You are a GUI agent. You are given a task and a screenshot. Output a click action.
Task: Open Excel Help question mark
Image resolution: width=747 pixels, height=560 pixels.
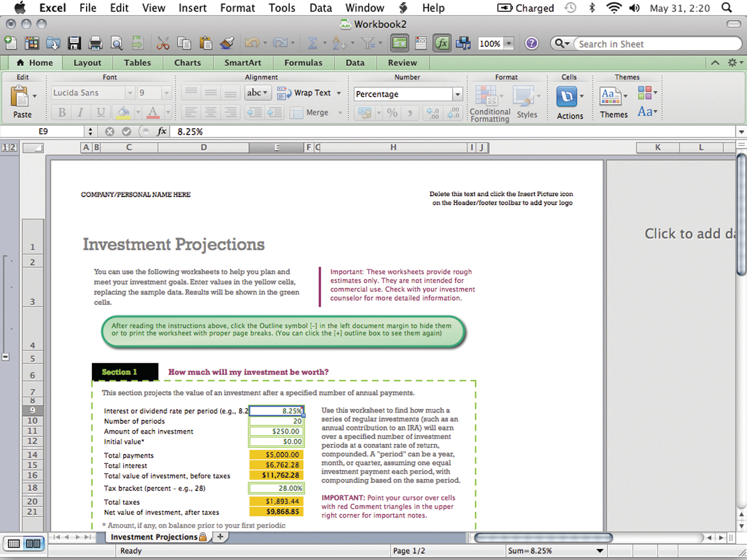[532, 43]
